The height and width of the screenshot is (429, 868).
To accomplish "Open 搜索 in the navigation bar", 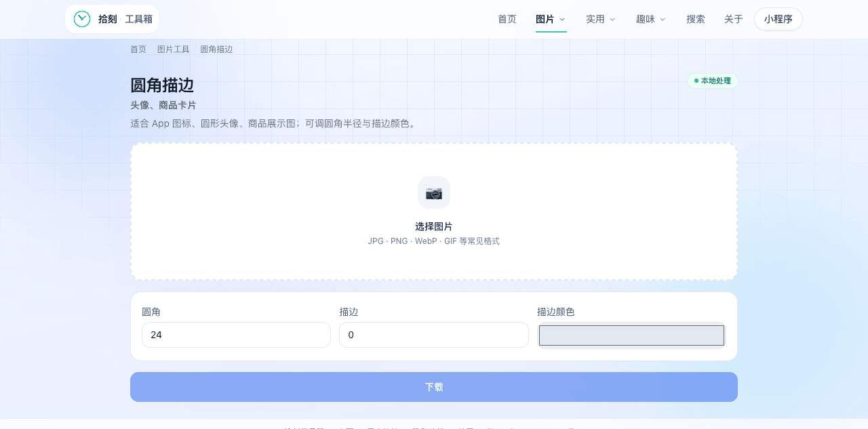I will point(696,19).
